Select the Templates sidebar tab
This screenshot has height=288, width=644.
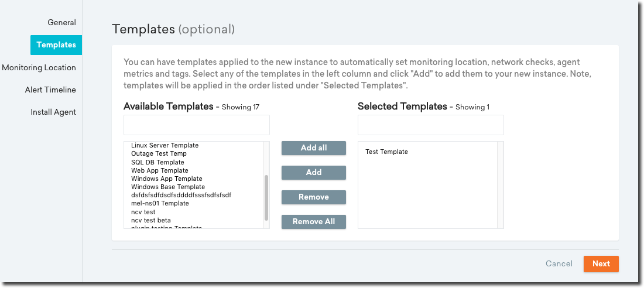[x=56, y=45]
